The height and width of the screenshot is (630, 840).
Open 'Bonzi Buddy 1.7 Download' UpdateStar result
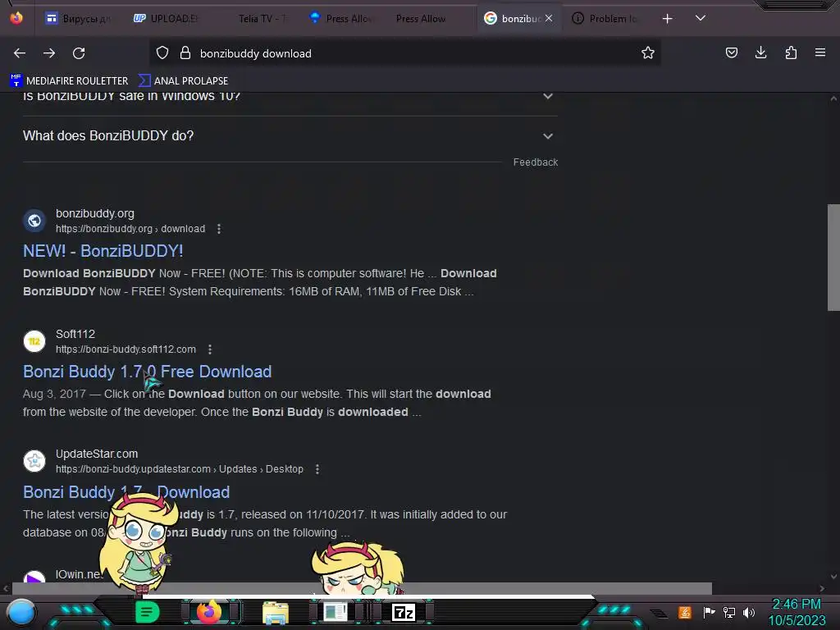point(126,492)
